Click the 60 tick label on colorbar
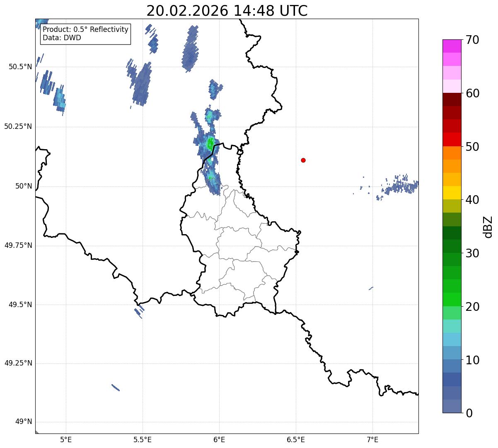The height and width of the screenshot is (448, 498). tap(472, 94)
